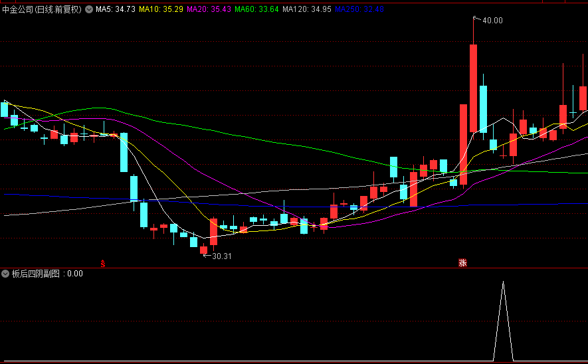Viewport: 588px width, 364px height.
Task: Click the red S signal marker
Action: (x=103, y=264)
